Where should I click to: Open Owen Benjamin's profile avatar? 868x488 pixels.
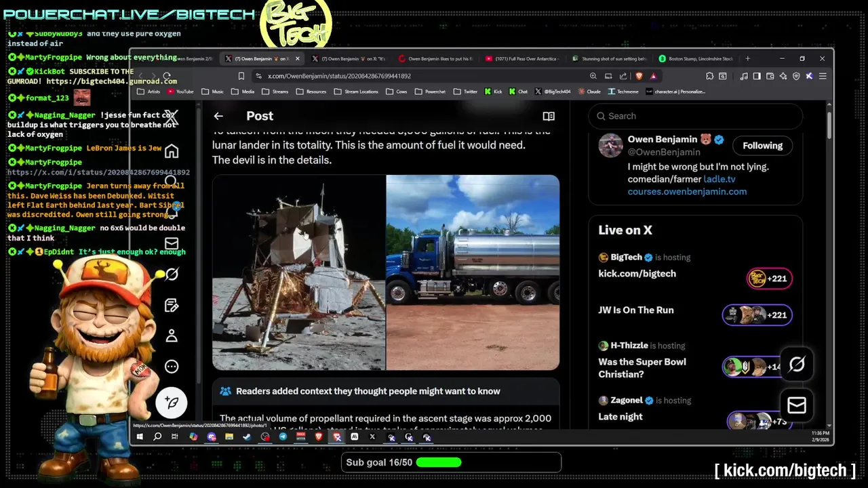click(610, 145)
